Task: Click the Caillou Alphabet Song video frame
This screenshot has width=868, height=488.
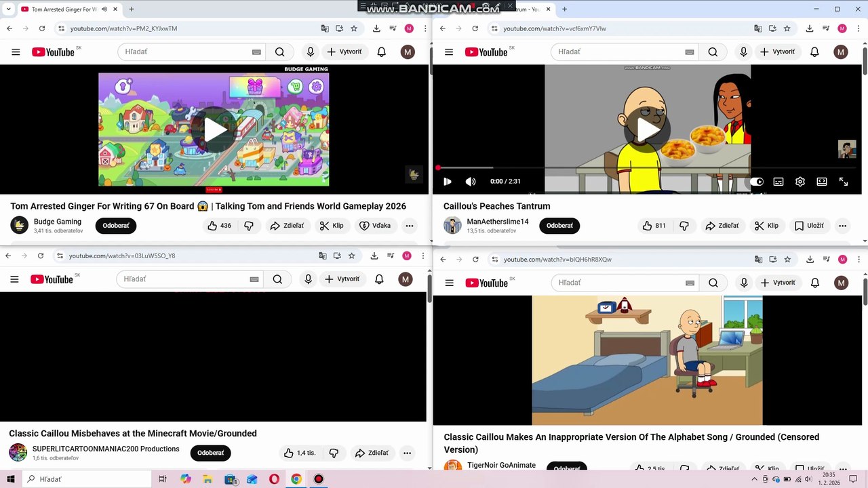Action: pyautogui.click(x=647, y=360)
